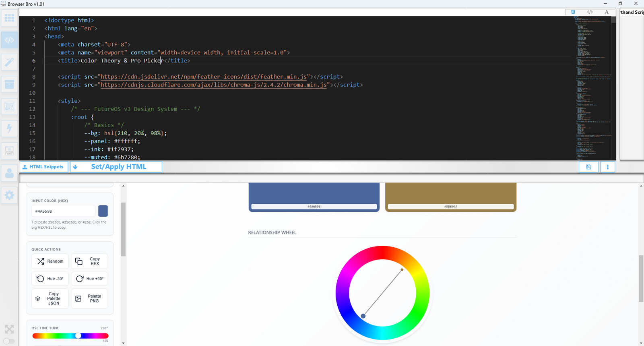The image size is (644, 346).
Task: Toggle the switch at sidebar bottom
Action: (9, 341)
